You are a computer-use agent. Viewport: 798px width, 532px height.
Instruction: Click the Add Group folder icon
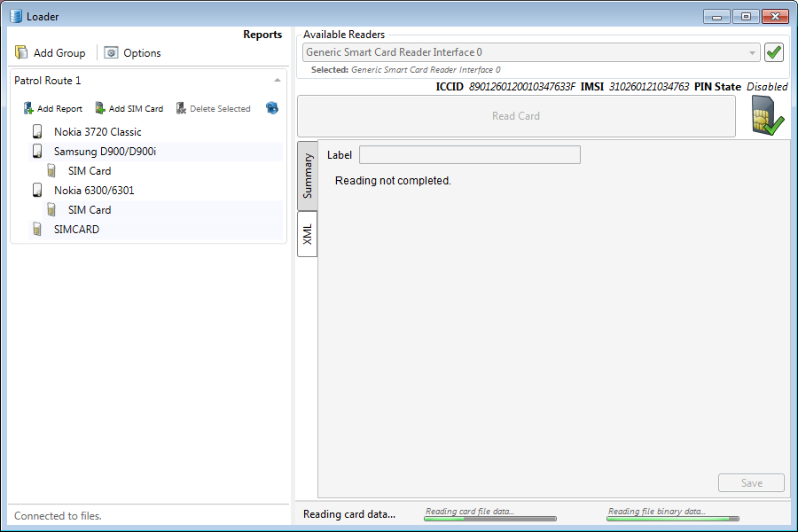pos(21,52)
